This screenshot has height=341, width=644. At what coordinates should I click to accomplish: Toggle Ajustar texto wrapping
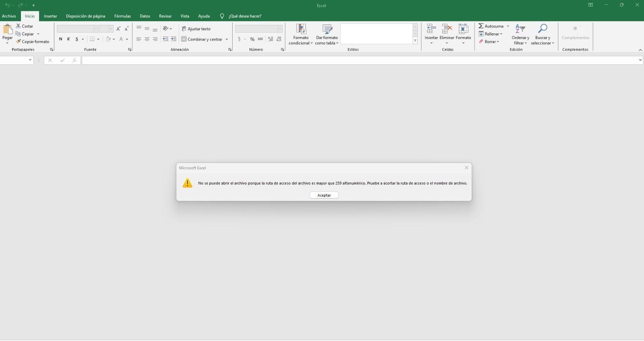point(196,29)
